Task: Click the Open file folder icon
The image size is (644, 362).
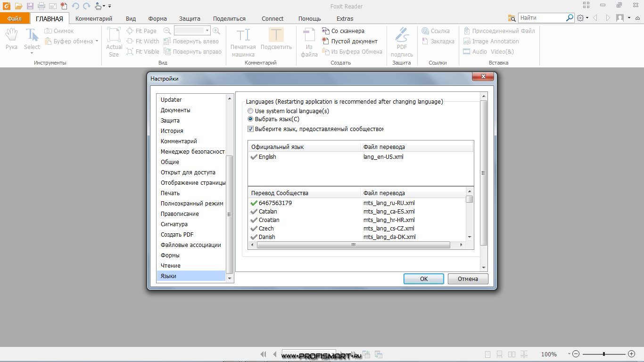Action: click(x=18, y=6)
